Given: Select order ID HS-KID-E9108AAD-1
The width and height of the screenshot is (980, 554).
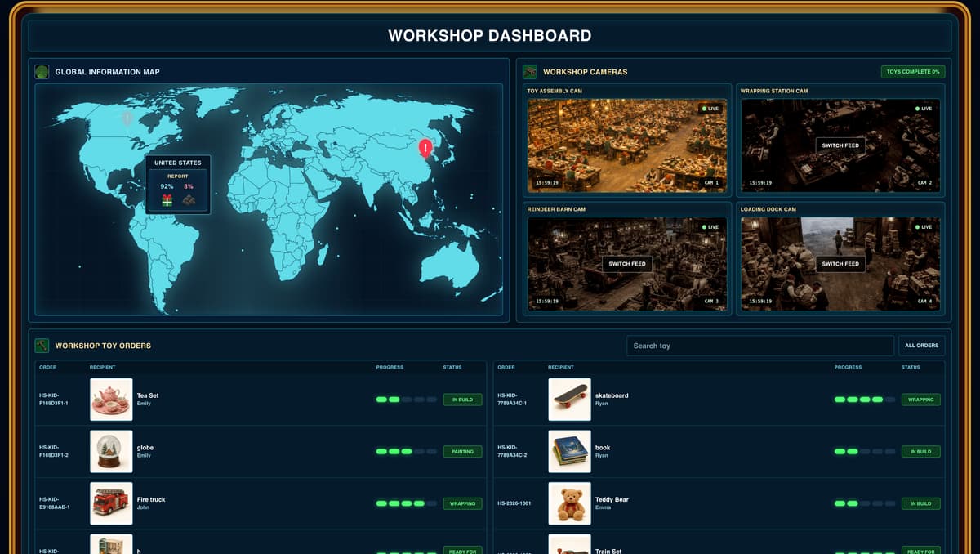Looking at the screenshot, I should [x=55, y=503].
